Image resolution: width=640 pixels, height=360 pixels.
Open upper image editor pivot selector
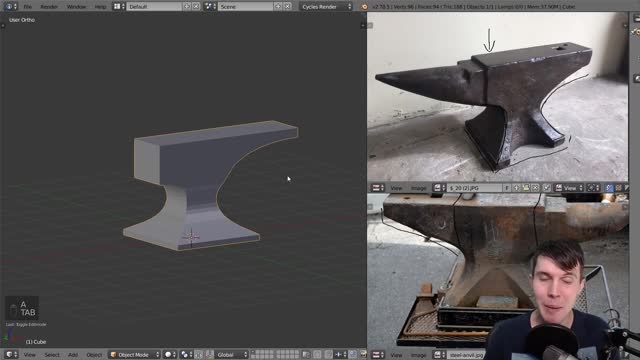(x=593, y=188)
